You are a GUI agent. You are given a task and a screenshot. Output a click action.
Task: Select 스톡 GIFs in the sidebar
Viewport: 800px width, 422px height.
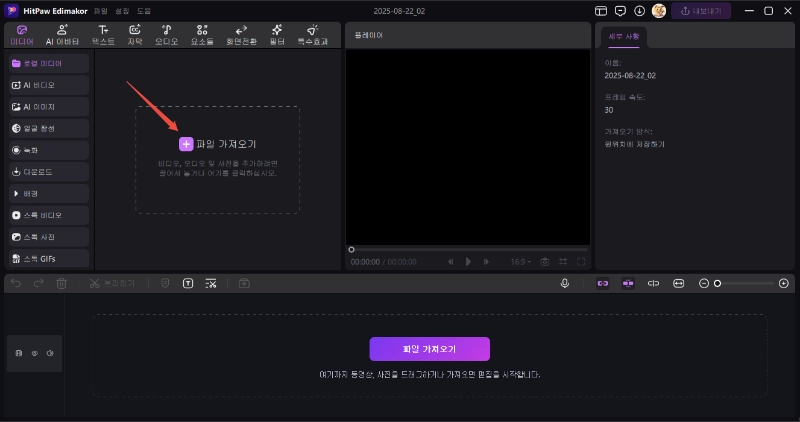(49, 259)
